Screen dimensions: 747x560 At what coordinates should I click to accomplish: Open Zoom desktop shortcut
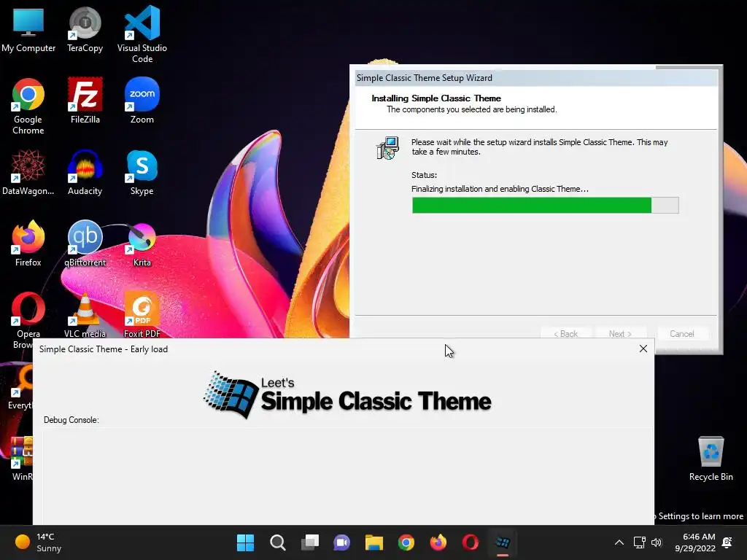pos(142,101)
